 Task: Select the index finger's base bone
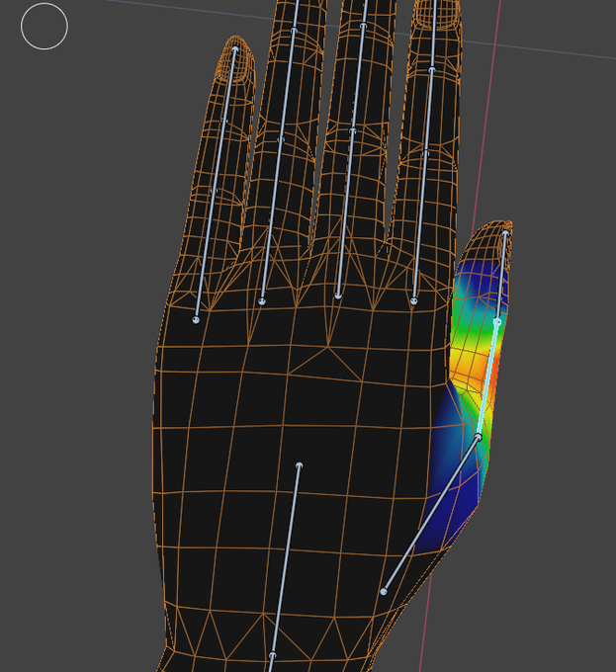[x=419, y=227]
